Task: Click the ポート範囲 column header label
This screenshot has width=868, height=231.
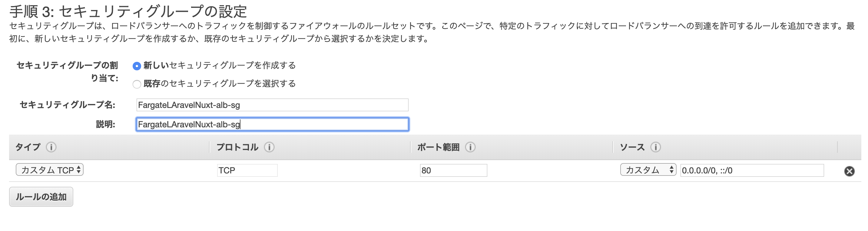Action: (x=438, y=147)
